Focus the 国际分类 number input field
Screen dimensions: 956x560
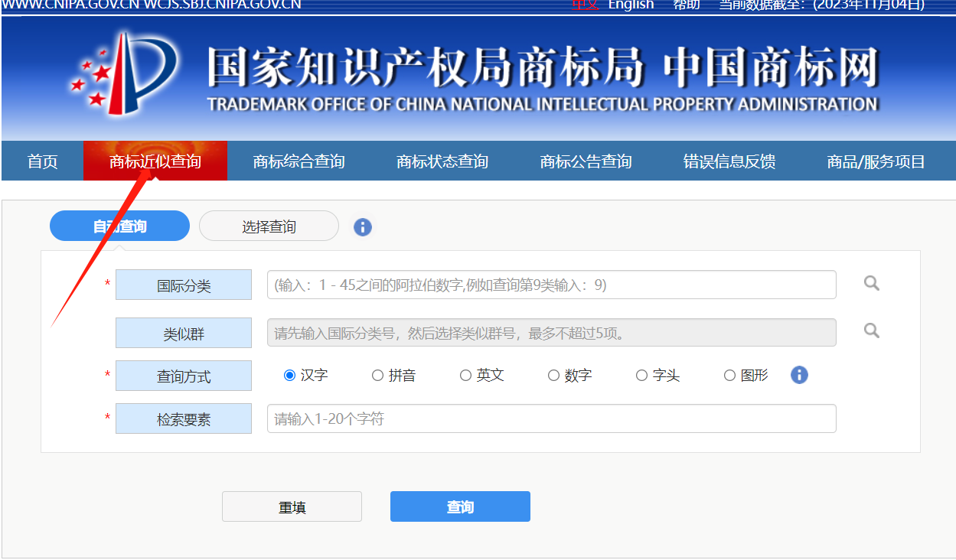point(551,285)
